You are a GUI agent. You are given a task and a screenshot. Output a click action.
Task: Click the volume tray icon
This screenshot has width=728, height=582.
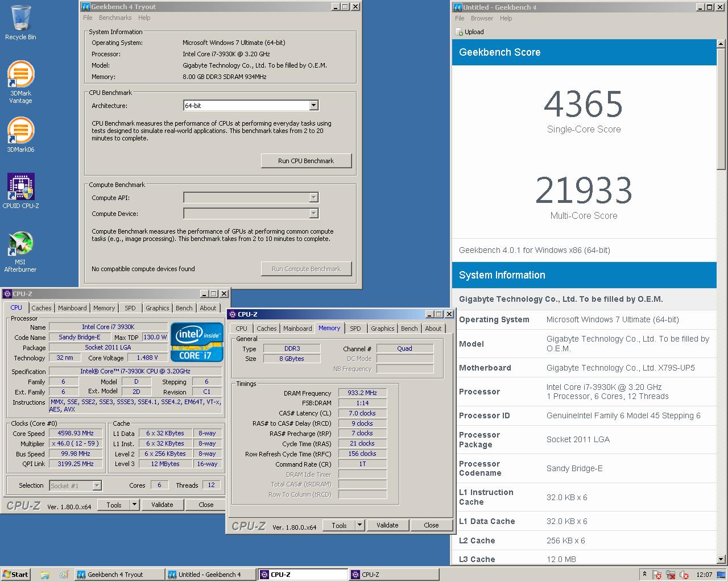tap(684, 575)
